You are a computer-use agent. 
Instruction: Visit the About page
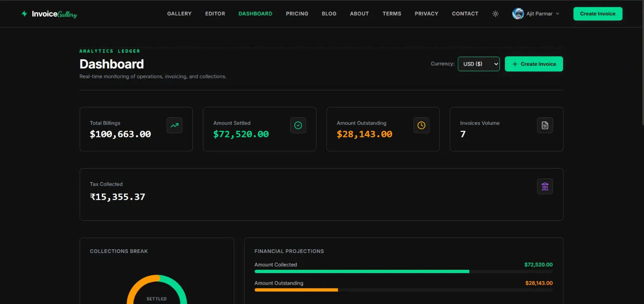click(359, 14)
